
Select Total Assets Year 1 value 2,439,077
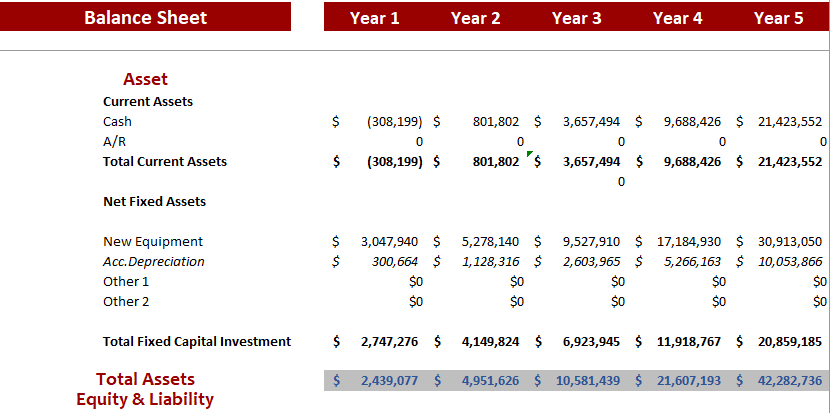click(389, 381)
